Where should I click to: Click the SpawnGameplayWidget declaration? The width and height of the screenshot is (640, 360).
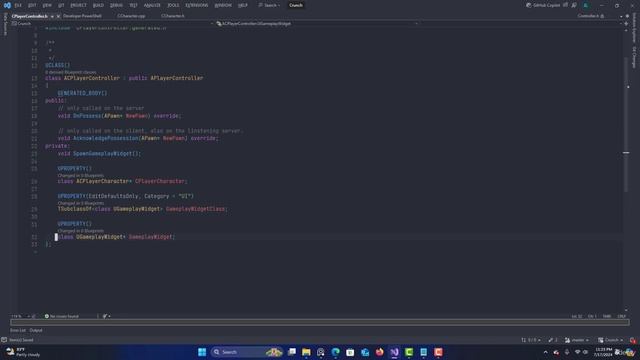click(x=99, y=153)
